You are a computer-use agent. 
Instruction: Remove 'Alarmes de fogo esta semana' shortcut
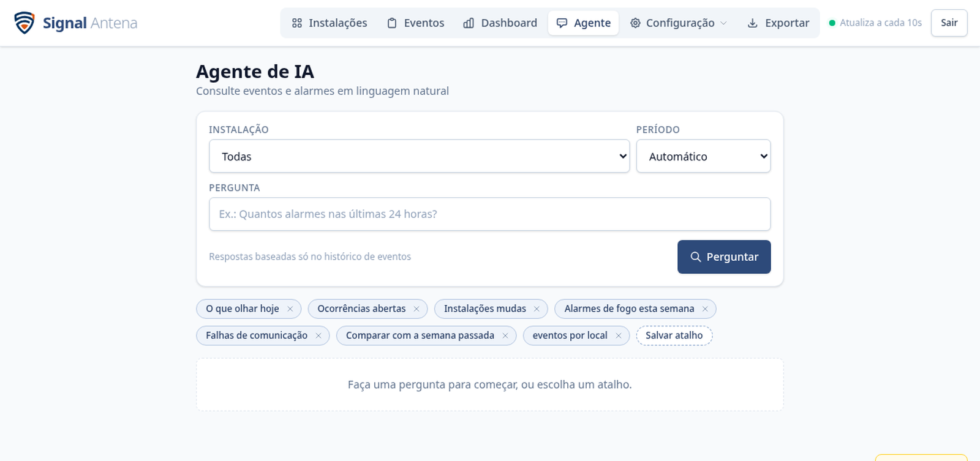click(705, 309)
